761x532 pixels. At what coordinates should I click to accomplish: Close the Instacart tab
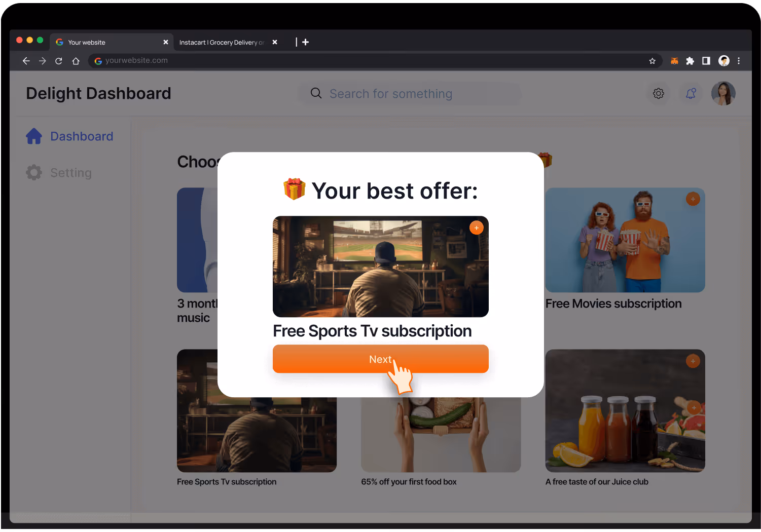pos(275,43)
